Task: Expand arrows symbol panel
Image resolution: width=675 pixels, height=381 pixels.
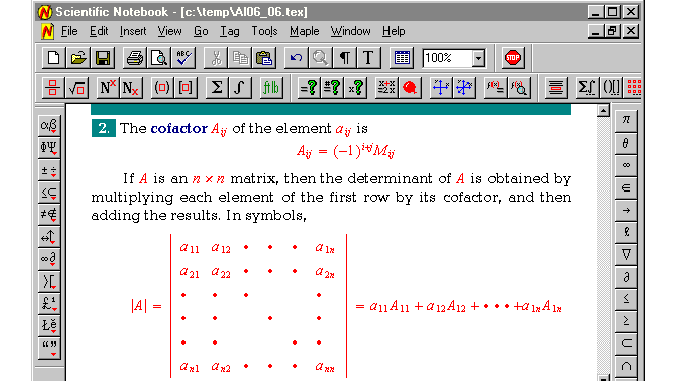Action: [49, 237]
